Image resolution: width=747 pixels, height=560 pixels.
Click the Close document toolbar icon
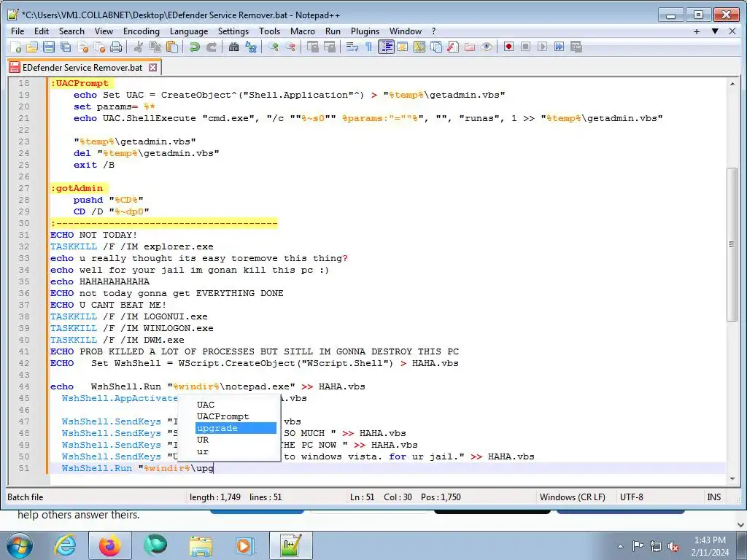[x=82, y=47]
